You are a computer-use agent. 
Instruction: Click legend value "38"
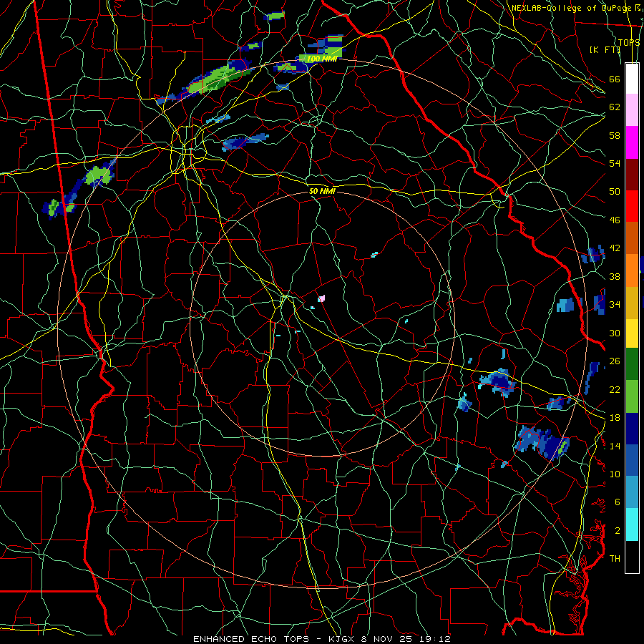coord(615,276)
